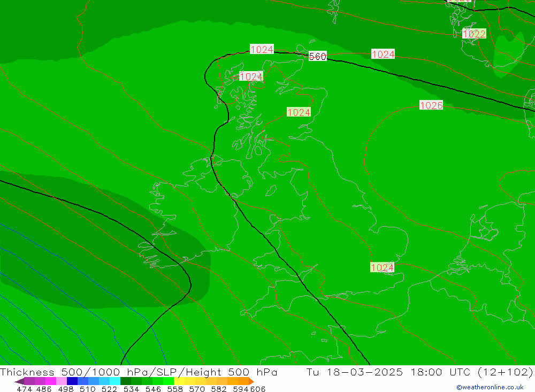The height and width of the screenshot is (392, 535).
Task: Click the purple arrow at the legend's left end
Action: click(19, 381)
